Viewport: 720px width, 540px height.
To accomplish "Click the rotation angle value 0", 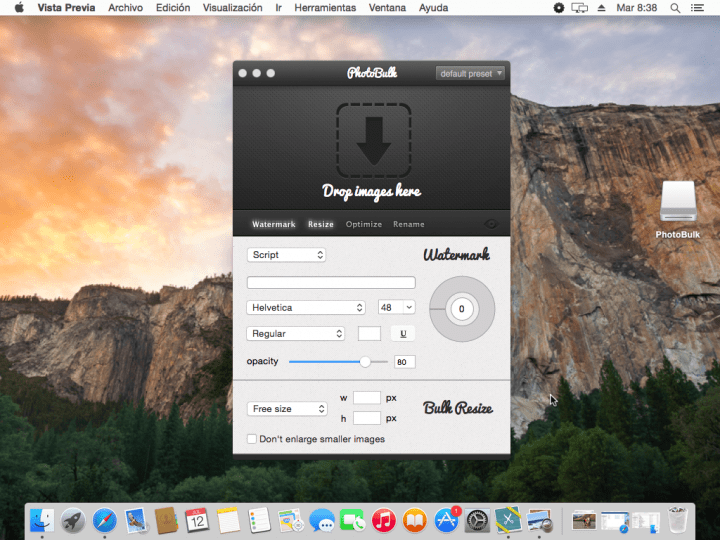I will [462, 309].
